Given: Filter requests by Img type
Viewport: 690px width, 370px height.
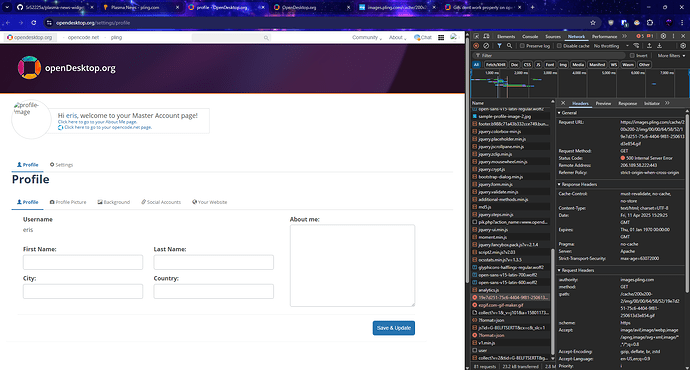Looking at the screenshot, I should tap(563, 65).
